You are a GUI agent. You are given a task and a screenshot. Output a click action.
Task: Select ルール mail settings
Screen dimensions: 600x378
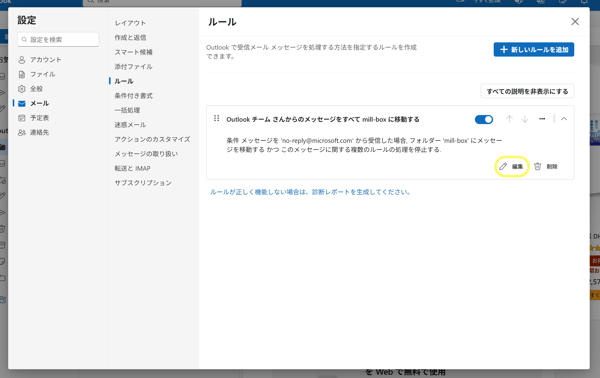coord(124,81)
